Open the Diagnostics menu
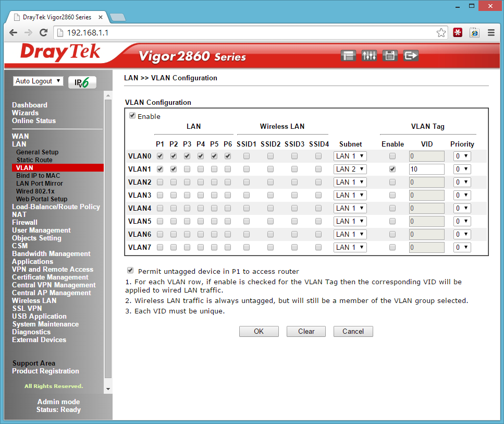Image resolution: width=504 pixels, height=424 pixels. [31, 332]
